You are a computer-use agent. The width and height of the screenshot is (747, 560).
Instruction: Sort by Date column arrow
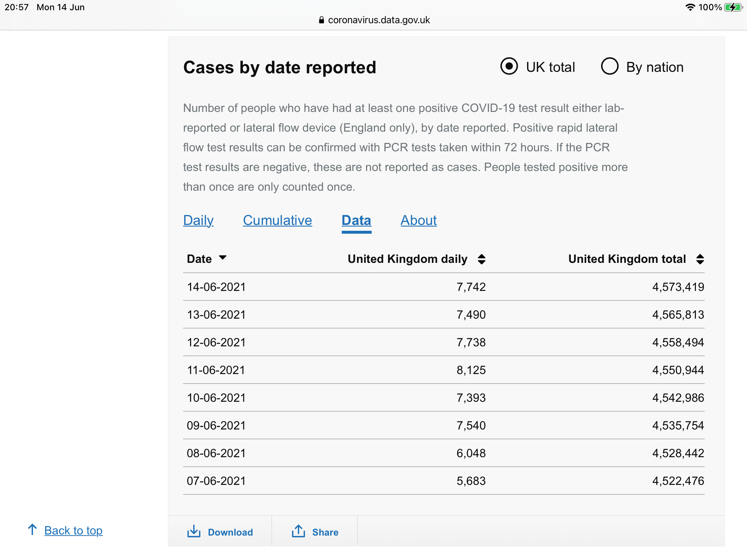tap(223, 258)
